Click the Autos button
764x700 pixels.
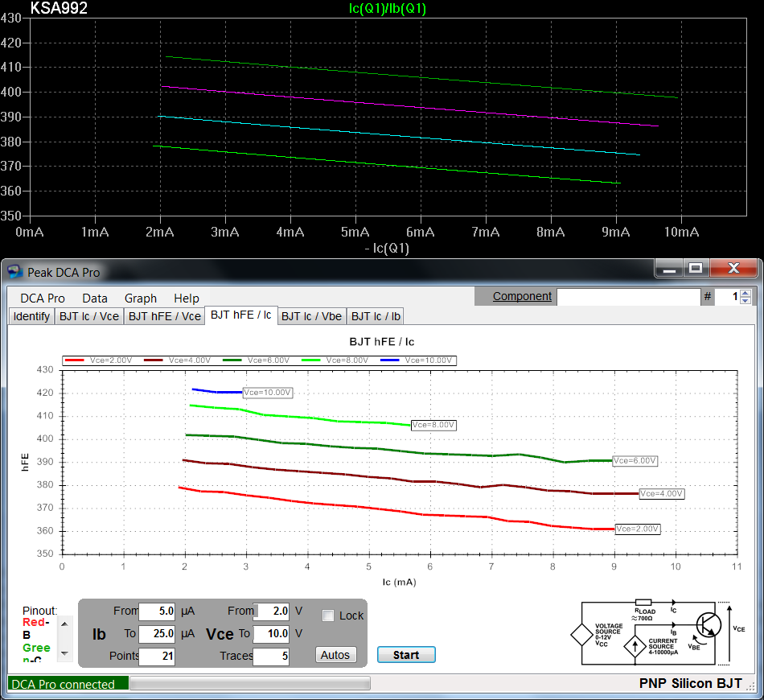335,655
